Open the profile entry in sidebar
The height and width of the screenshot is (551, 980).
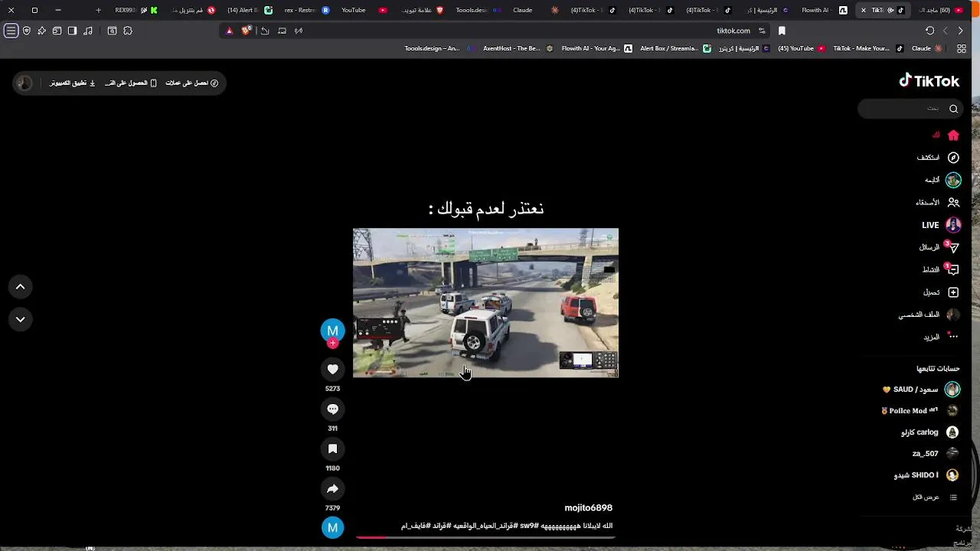pos(929,315)
